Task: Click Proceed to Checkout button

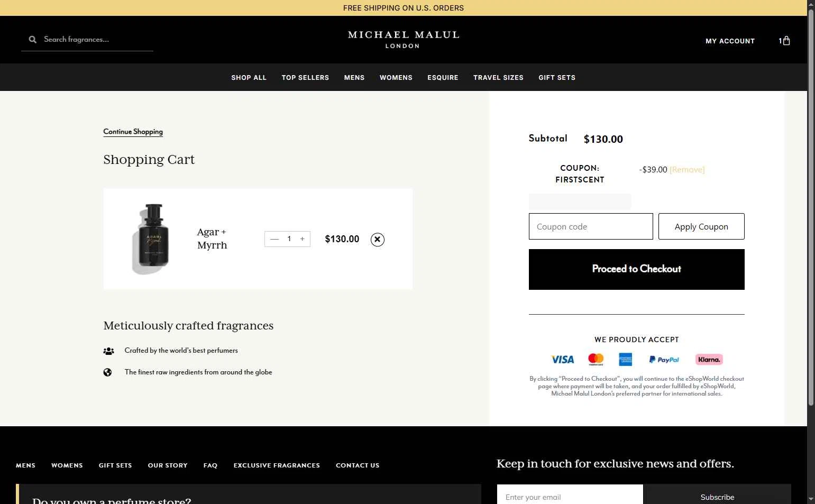Action: [x=637, y=269]
